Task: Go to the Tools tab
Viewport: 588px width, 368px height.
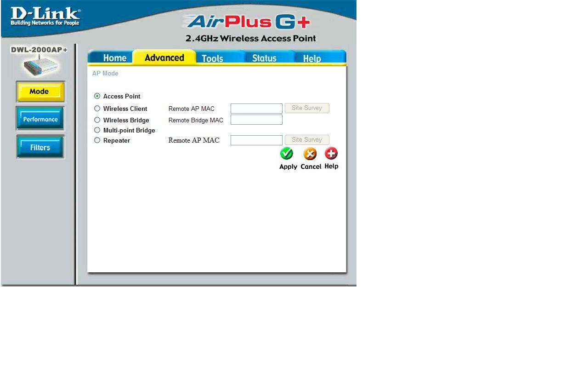Action: pyautogui.click(x=212, y=58)
